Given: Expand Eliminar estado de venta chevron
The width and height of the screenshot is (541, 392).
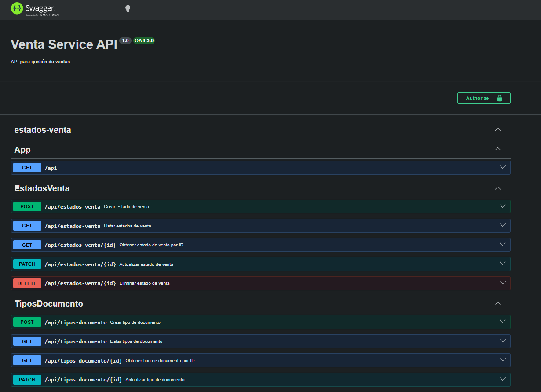Looking at the screenshot, I should pos(503,282).
